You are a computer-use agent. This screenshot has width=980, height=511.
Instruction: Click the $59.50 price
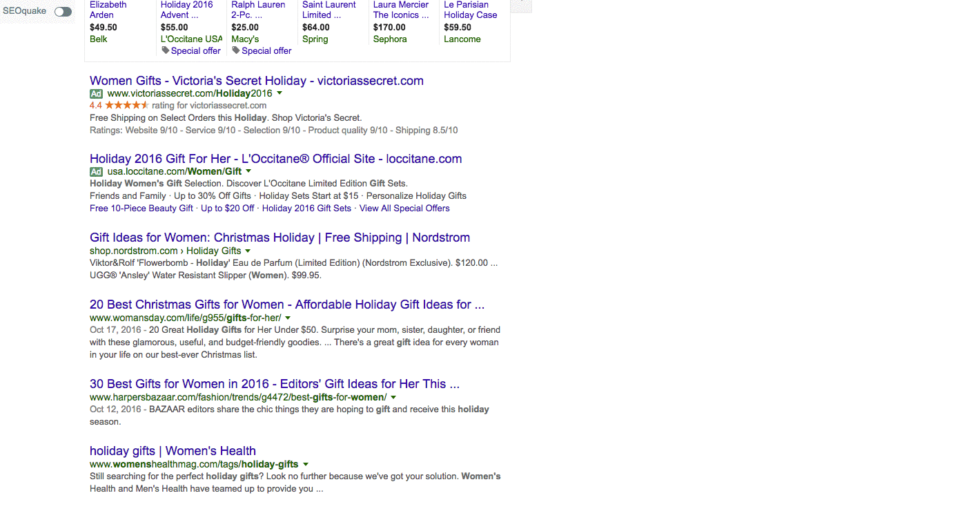(x=458, y=28)
